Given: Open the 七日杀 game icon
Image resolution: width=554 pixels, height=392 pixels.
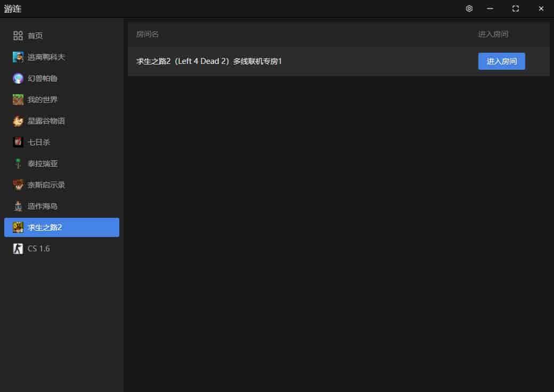Looking at the screenshot, I should [18, 142].
